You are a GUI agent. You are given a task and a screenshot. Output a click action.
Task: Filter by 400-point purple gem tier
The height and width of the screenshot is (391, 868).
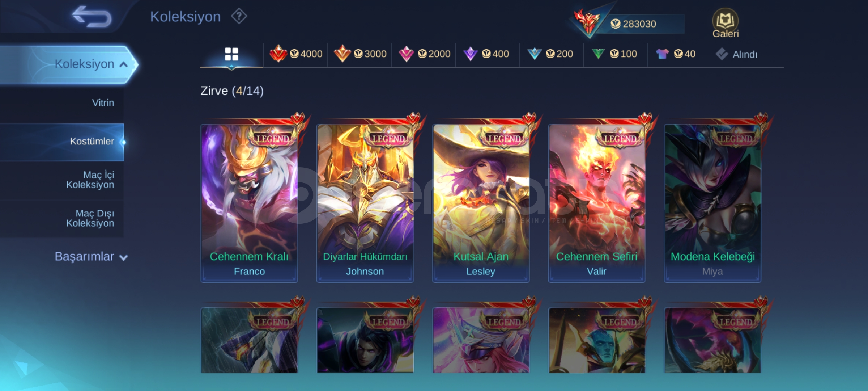click(x=486, y=54)
